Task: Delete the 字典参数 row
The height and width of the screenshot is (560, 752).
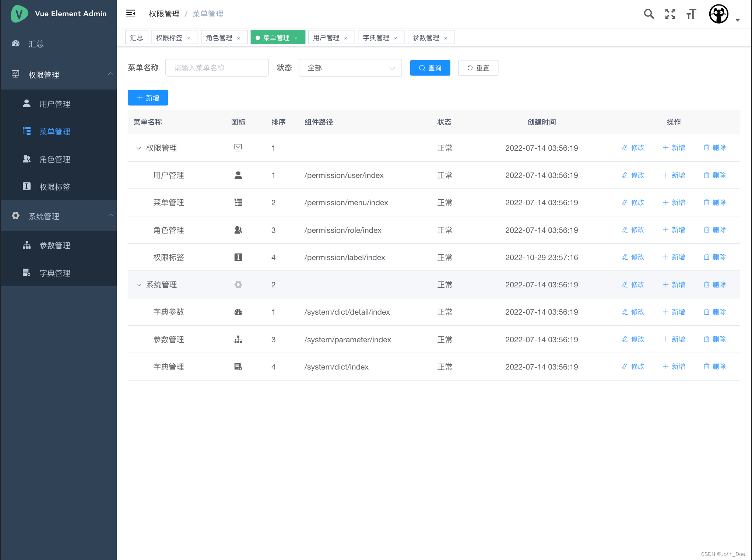Action: click(x=714, y=312)
